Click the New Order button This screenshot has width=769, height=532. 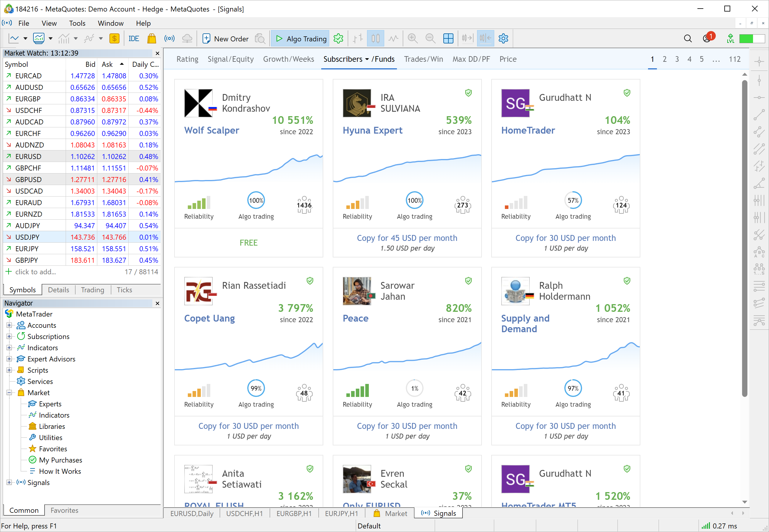(225, 39)
